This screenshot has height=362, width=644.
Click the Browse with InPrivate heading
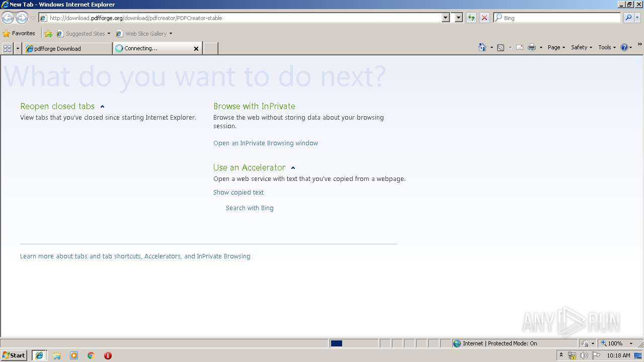(x=254, y=106)
